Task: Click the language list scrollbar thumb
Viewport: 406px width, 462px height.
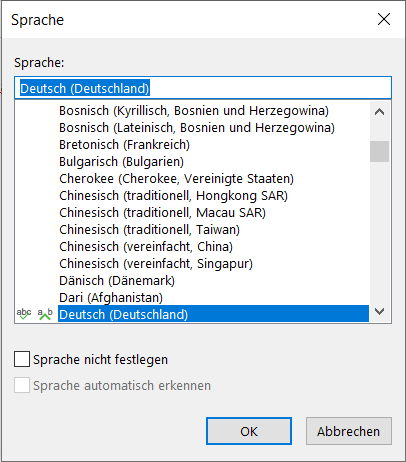Action: click(379, 151)
